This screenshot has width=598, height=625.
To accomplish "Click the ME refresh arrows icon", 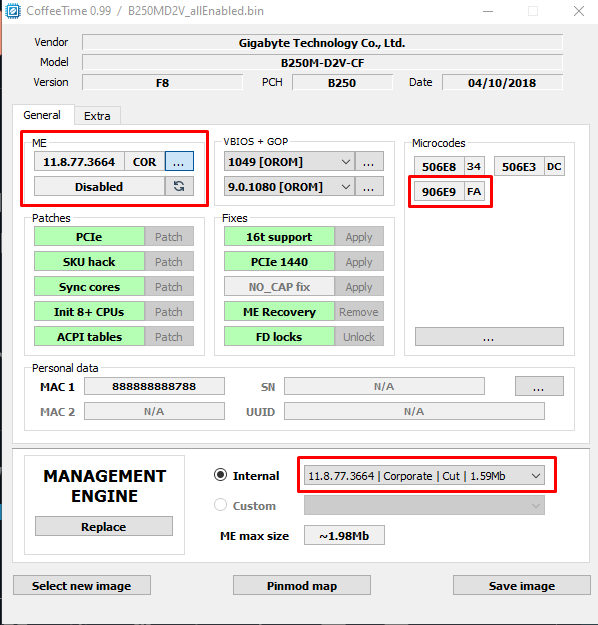I will coord(179,186).
